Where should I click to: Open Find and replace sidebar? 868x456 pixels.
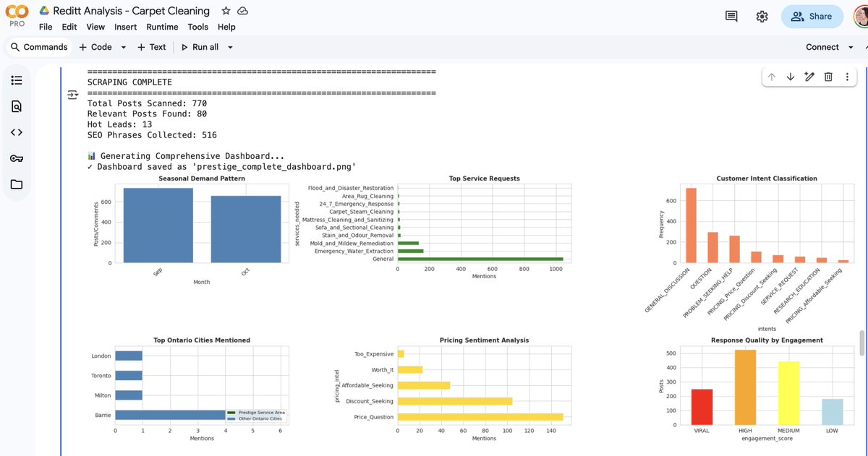coord(17,106)
